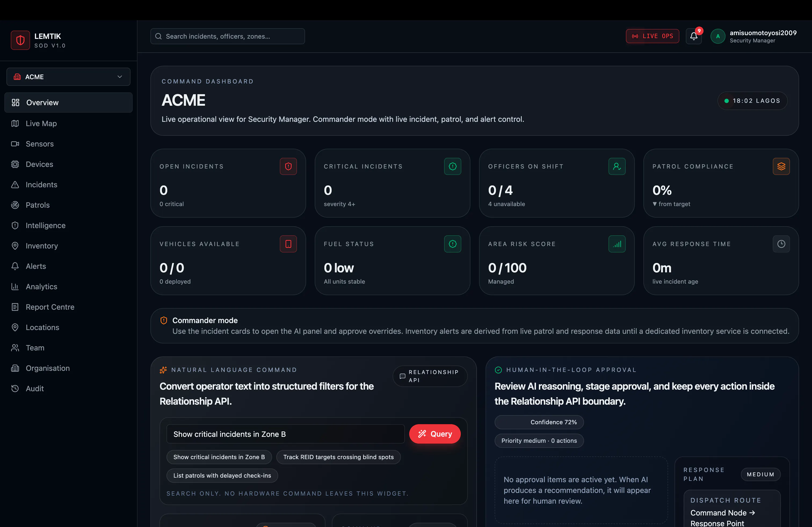Click the search magnifier icon
This screenshot has height=527, width=812.
click(x=158, y=36)
